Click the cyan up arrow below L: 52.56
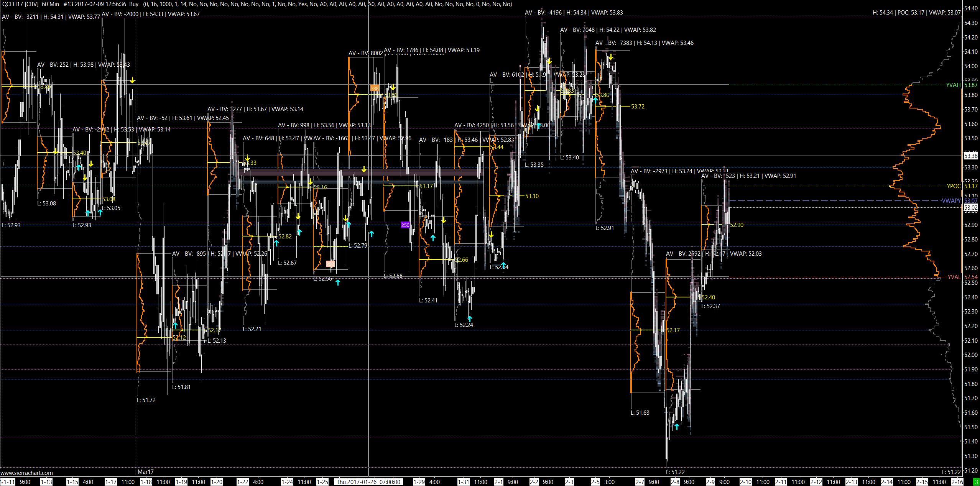The width and height of the screenshot is (980, 486). (338, 283)
